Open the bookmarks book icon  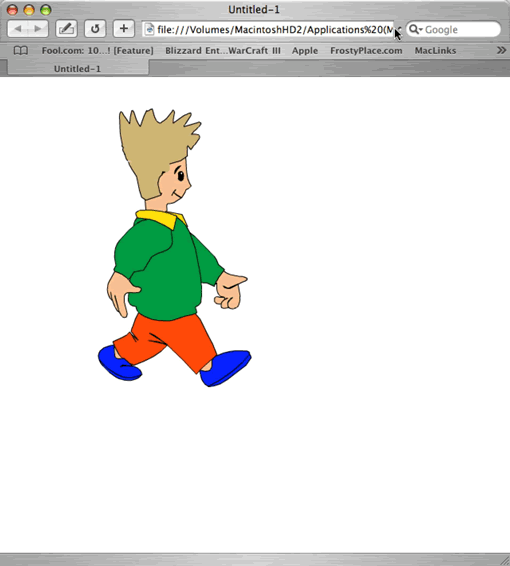pyautogui.click(x=21, y=51)
